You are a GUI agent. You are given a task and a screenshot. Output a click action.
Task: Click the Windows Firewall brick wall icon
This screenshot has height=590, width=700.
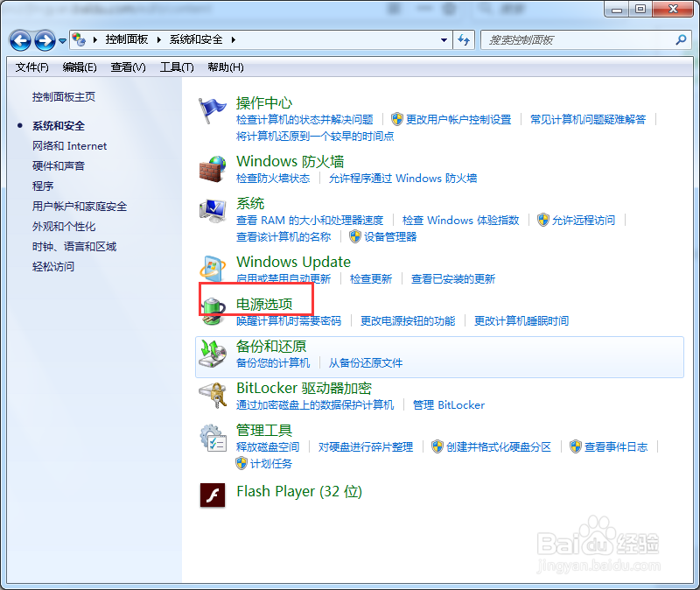[x=212, y=169]
